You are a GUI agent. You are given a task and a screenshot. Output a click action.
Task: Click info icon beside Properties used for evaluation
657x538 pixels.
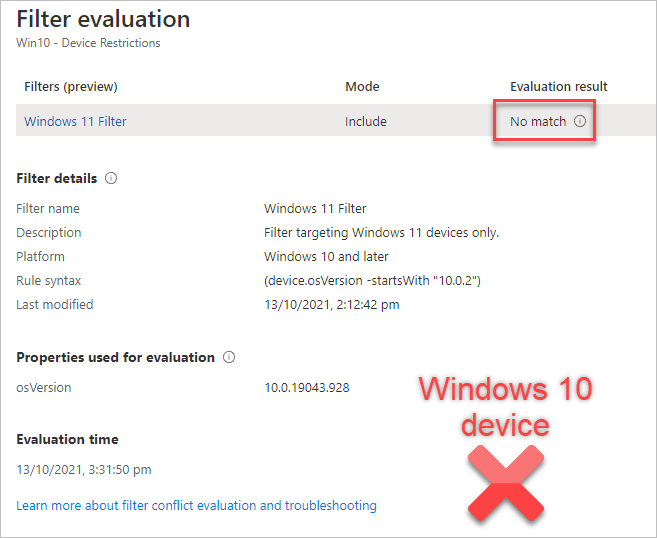coord(229,357)
